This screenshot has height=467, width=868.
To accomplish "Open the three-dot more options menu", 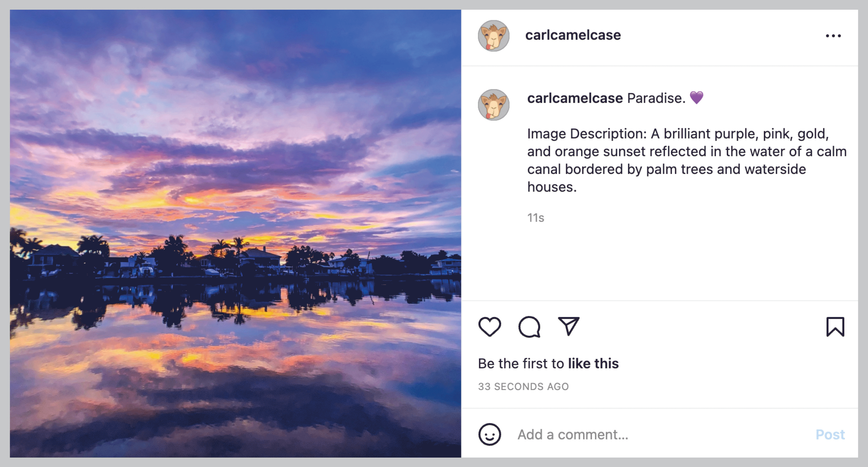I will pyautogui.click(x=833, y=36).
